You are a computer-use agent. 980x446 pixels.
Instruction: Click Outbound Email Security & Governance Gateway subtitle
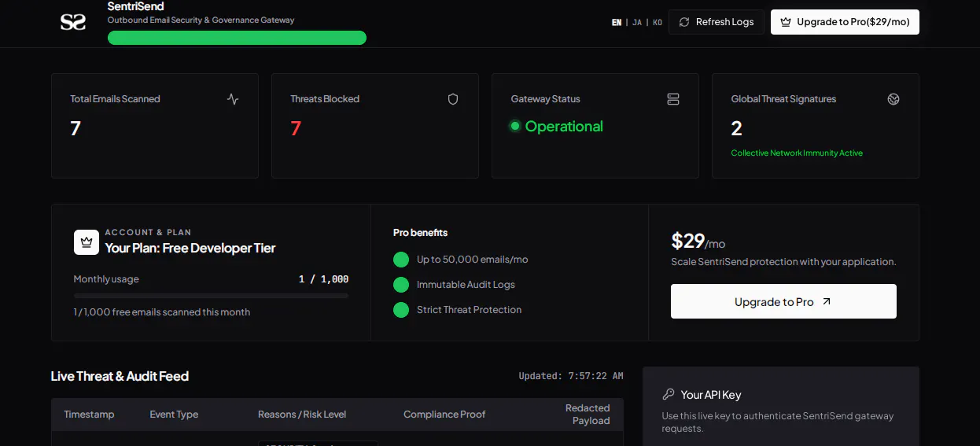pos(201,20)
